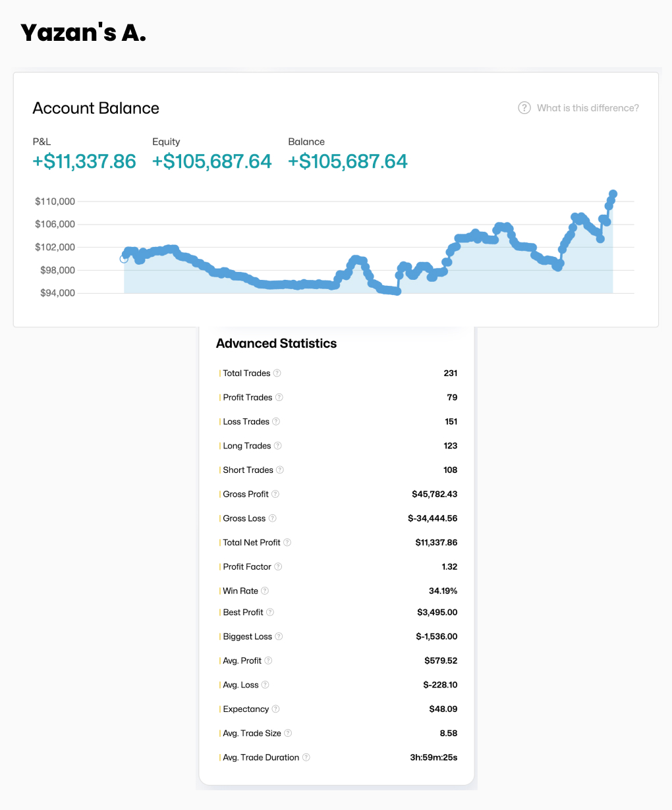This screenshot has width=672, height=810.
Task: Click the info icon beside Profit Factor
Action: (x=278, y=567)
